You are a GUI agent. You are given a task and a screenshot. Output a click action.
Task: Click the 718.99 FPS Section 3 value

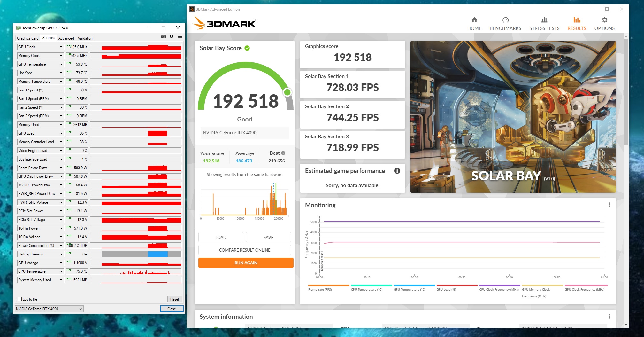coord(353,147)
